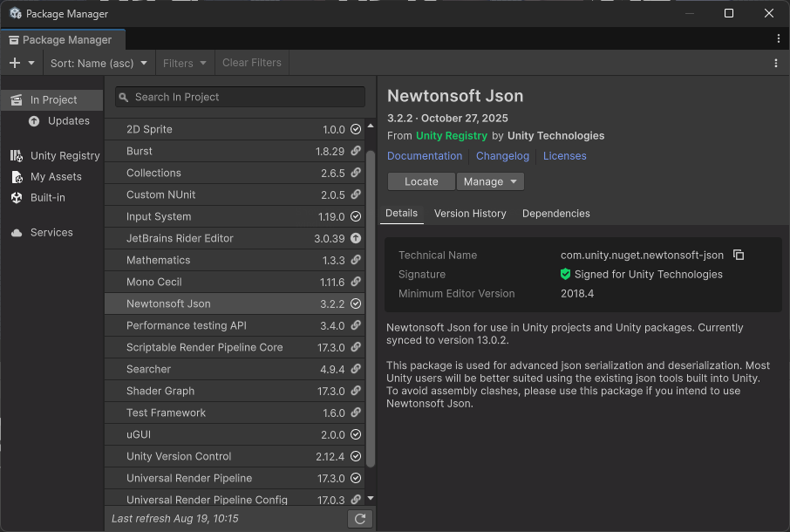Select Scriptable Render Pipeline Core package
This screenshot has width=790, height=532.
pos(235,347)
